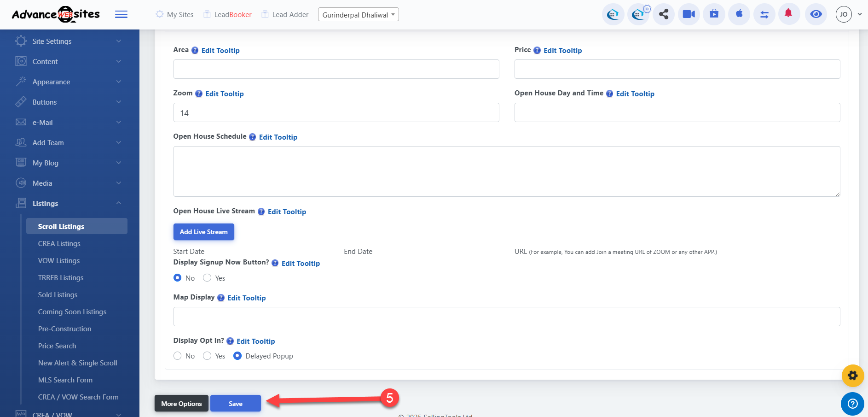Open the Gurinderpal Dhaliwal dropdown

[x=358, y=15]
